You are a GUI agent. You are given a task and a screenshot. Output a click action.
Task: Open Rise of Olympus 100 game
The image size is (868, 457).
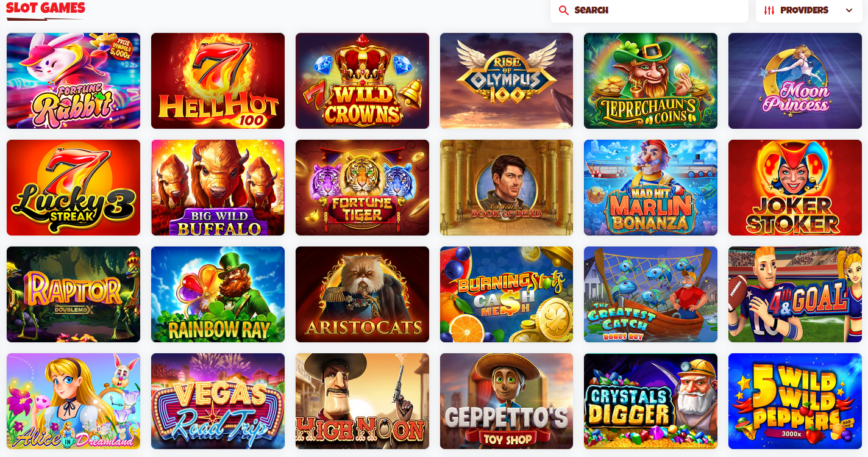[507, 81]
